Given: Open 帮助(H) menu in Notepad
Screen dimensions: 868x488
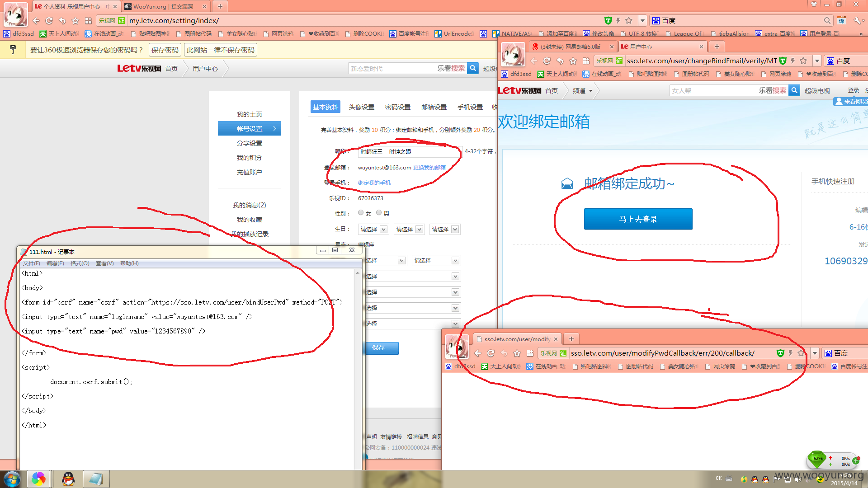Looking at the screenshot, I should pos(129,263).
